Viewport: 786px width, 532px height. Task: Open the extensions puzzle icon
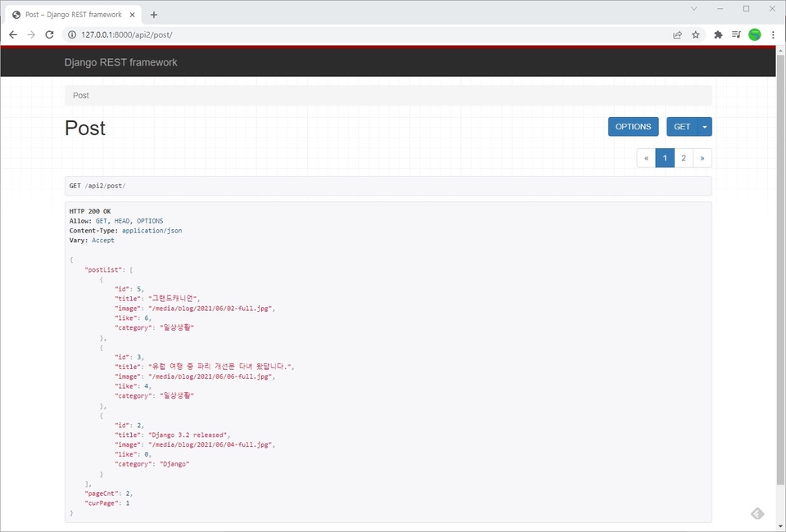[718, 34]
